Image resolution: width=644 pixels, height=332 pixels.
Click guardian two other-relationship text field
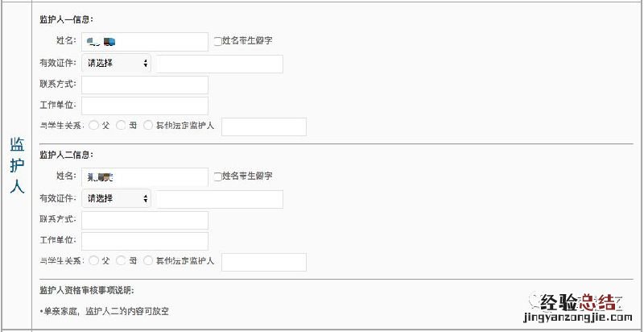coord(264,262)
